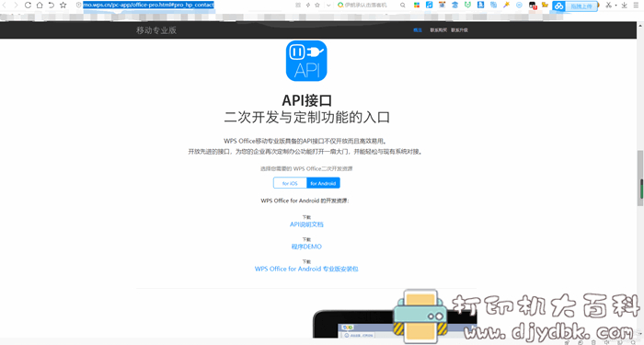Expand the dropdown arrow next to scissors
Screen dimensions: 644x345
click(615, 6)
